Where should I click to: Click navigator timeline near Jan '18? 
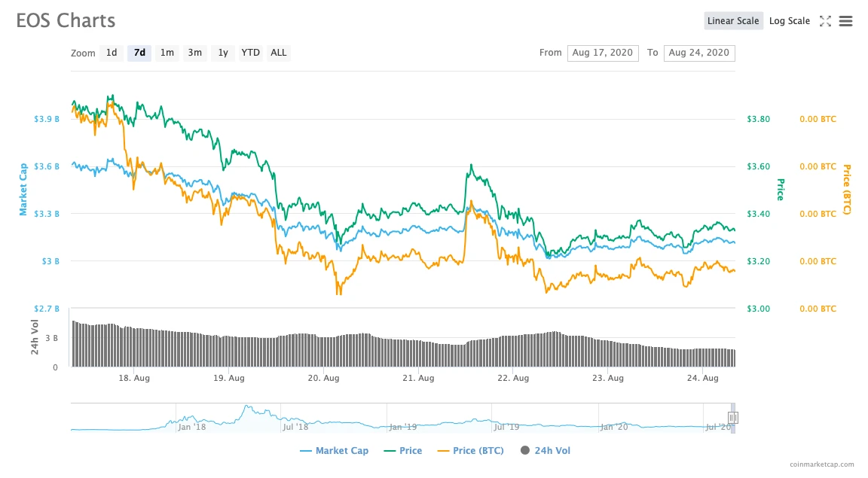click(x=192, y=427)
